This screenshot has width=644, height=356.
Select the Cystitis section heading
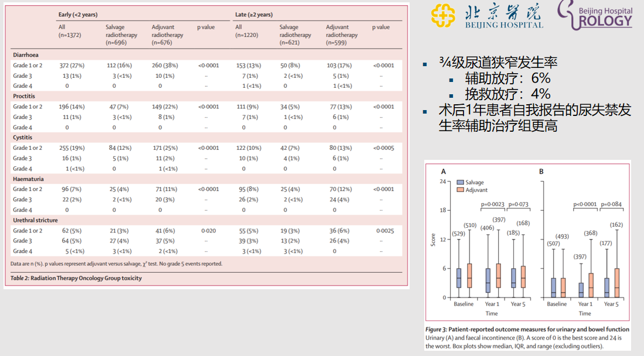(x=23, y=138)
